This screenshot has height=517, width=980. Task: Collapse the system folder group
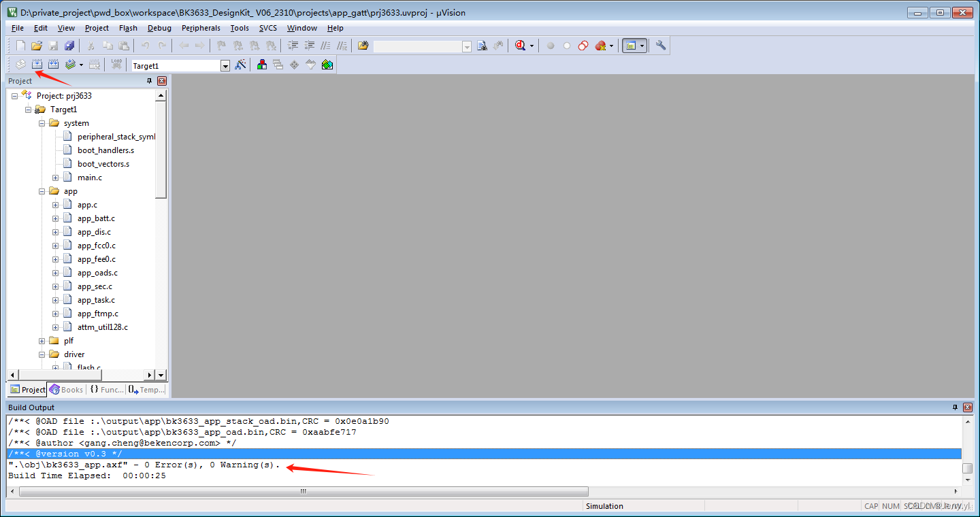[42, 123]
